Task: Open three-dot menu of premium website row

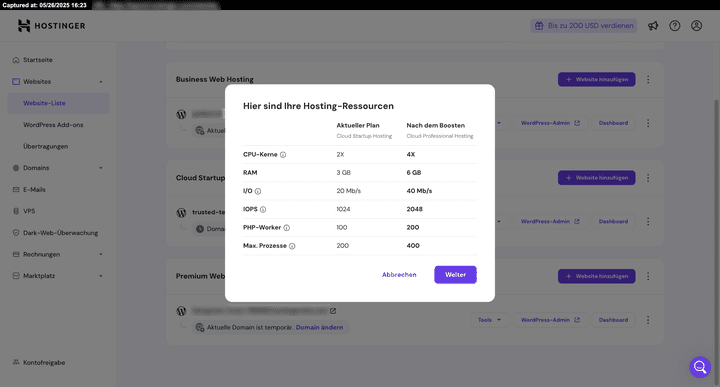Action: pos(648,320)
